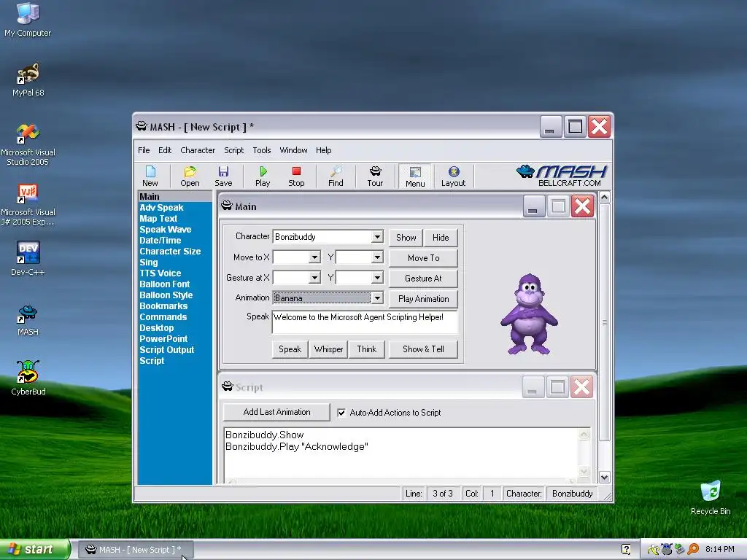Click in the Speak text field
The image size is (747, 560).
coord(365,322)
